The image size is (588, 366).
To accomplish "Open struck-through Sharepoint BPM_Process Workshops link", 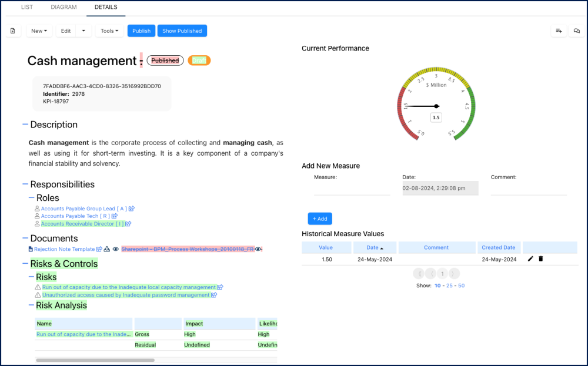I will pos(188,249).
